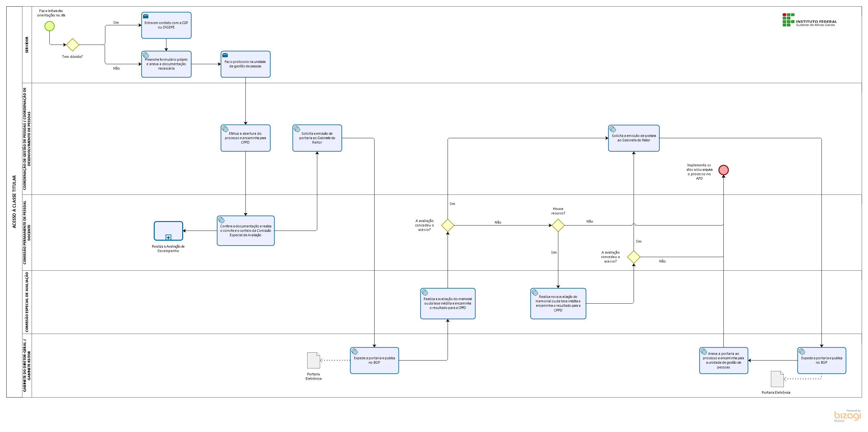Select the second 'A avaliação concedeu o acesso?' gateway near 'Realiza nova avaliação'
This screenshot has width=868, height=432.
(634, 257)
